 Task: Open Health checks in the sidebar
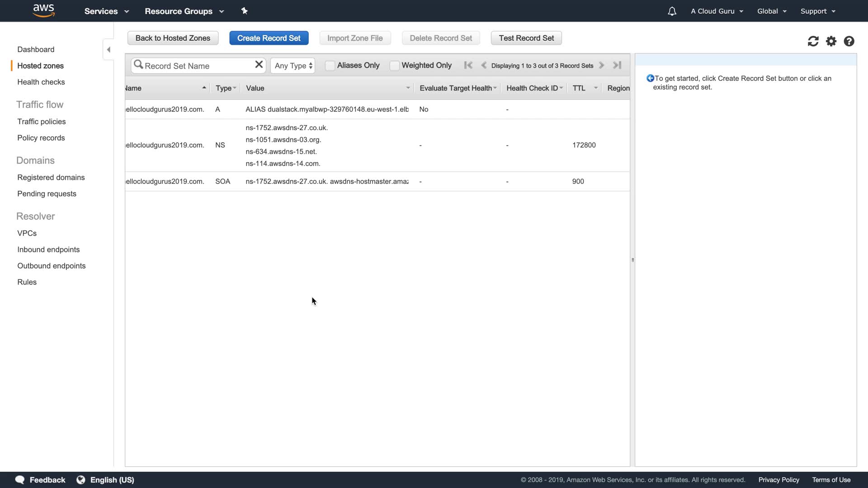coord(41,82)
